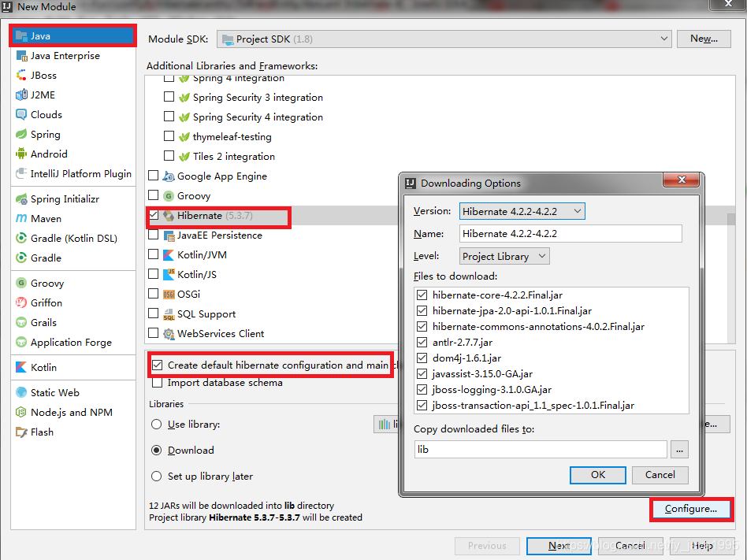Select the Static Web globe icon
Screen dimensions: 747x560
(21, 393)
